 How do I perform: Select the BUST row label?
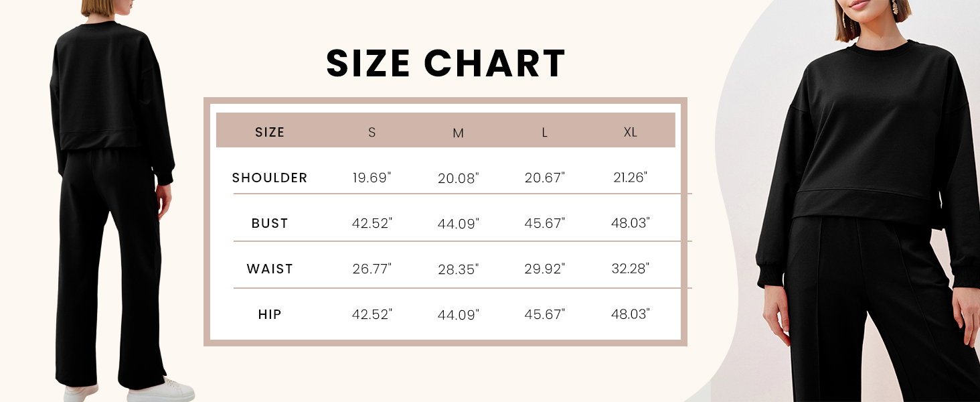pyautogui.click(x=270, y=223)
